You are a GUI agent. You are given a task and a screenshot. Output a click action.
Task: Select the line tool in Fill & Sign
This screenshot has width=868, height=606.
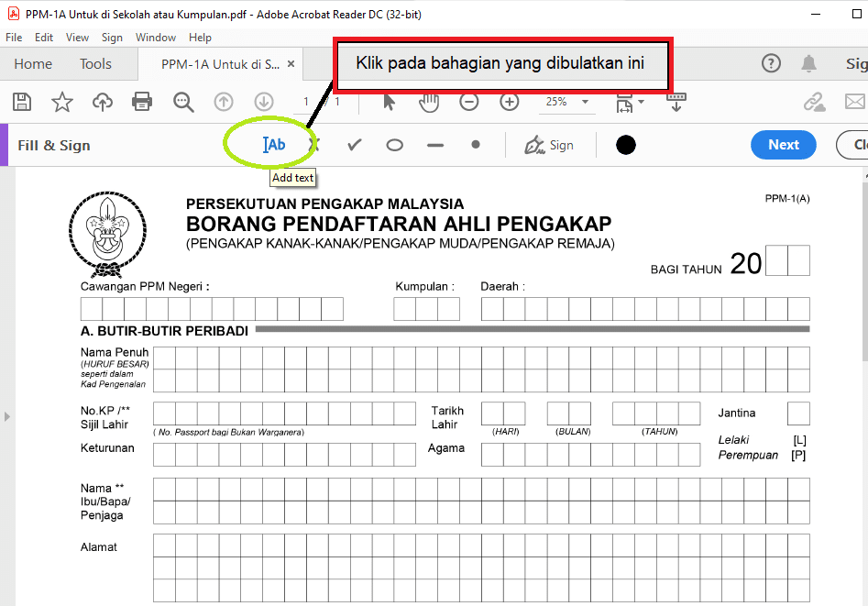click(x=435, y=146)
